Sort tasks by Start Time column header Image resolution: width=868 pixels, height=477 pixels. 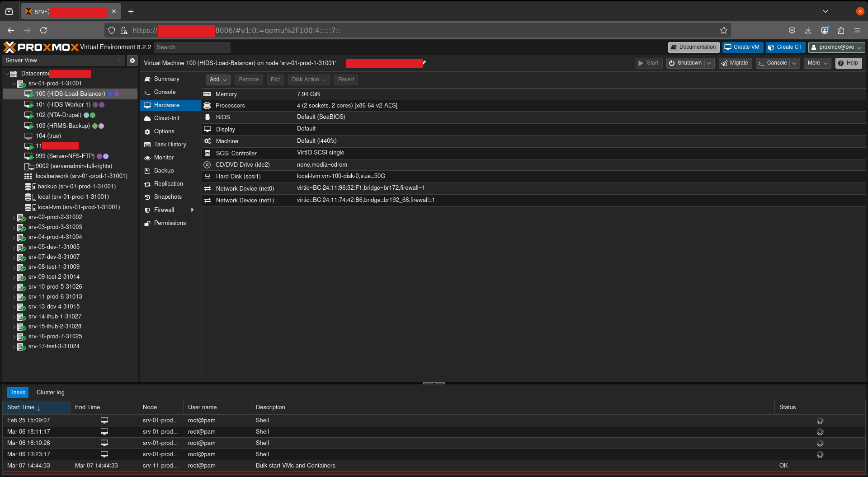point(36,407)
